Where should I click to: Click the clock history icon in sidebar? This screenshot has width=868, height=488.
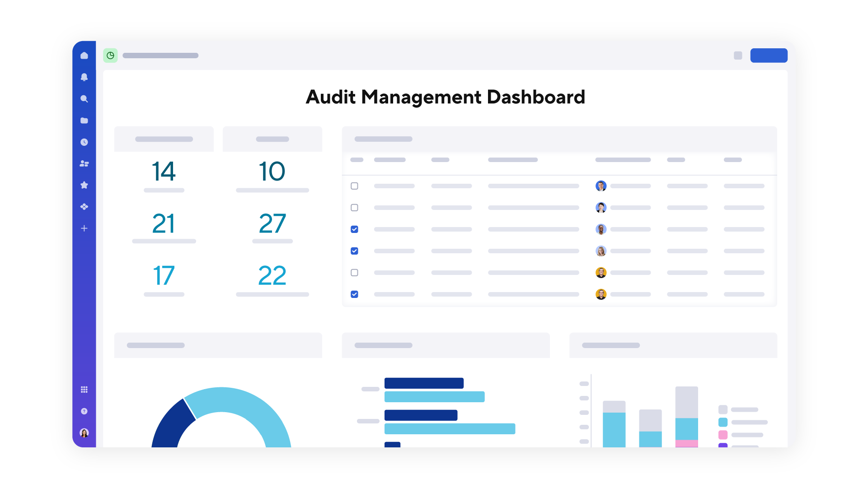(x=84, y=142)
